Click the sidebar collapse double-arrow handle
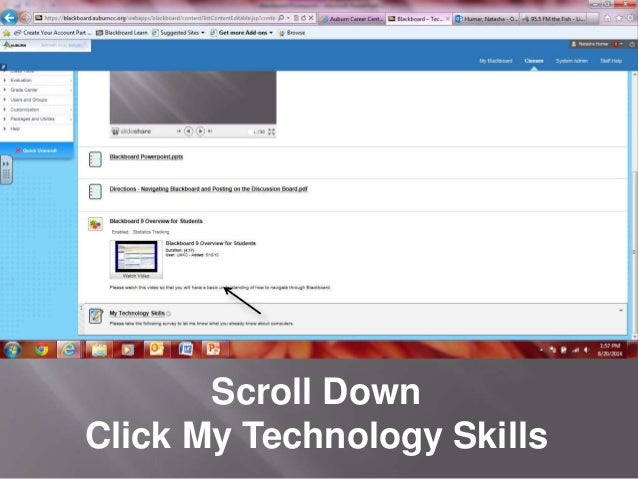 tap(6, 170)
